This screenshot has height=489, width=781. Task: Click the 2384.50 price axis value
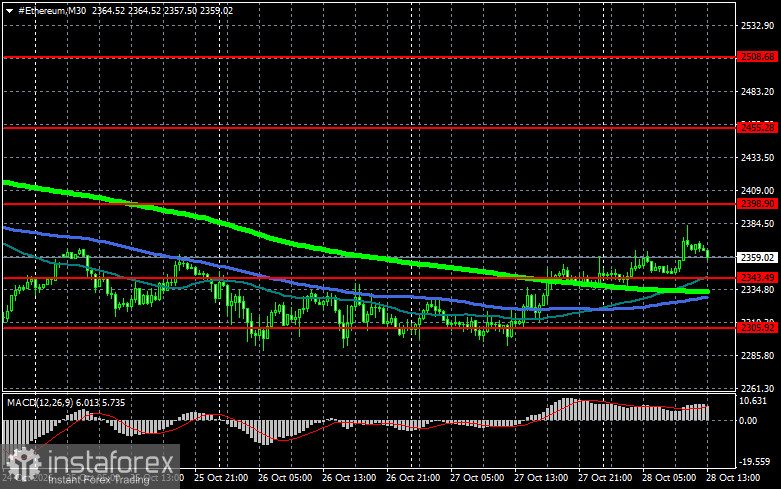pyautogui.click(x=758, y=224)
